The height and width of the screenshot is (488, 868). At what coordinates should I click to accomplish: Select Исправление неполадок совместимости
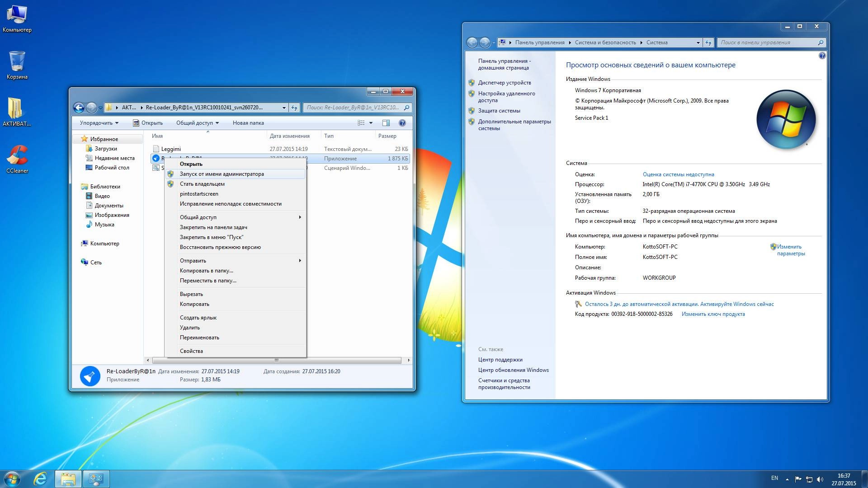click(236, 204)
